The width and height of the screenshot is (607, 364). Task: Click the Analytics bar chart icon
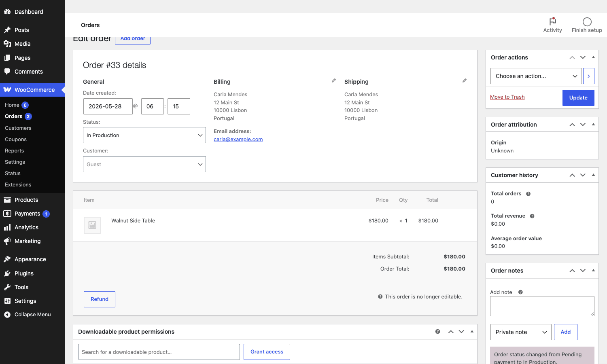point(7,227)
